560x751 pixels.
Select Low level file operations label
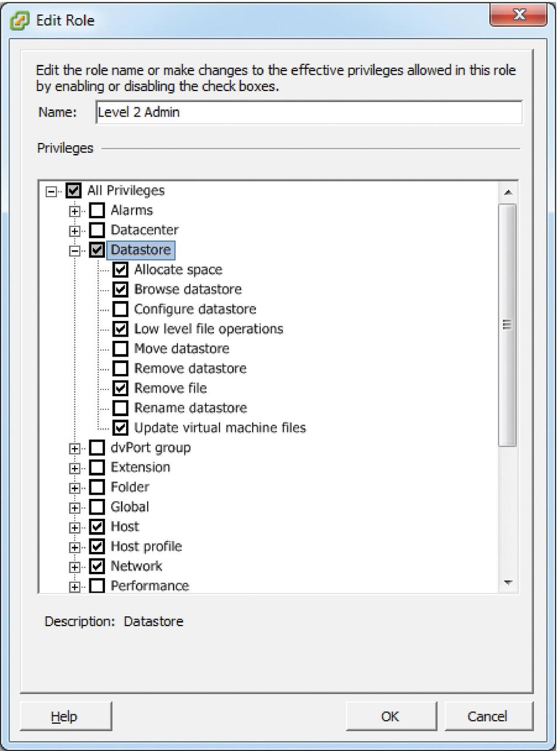pos(208,329)
